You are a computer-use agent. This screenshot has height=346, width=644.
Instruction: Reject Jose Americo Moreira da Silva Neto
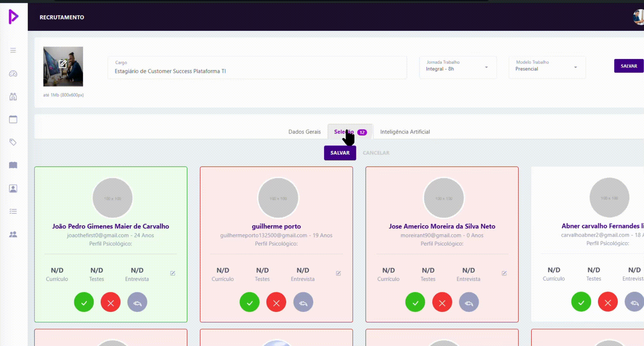click(442, 302)
